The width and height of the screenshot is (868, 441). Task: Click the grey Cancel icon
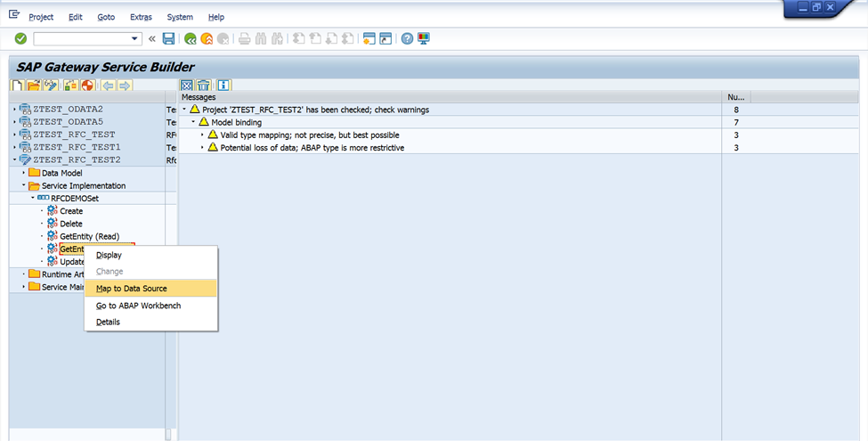pyautogui.click(x=223, y=38)
